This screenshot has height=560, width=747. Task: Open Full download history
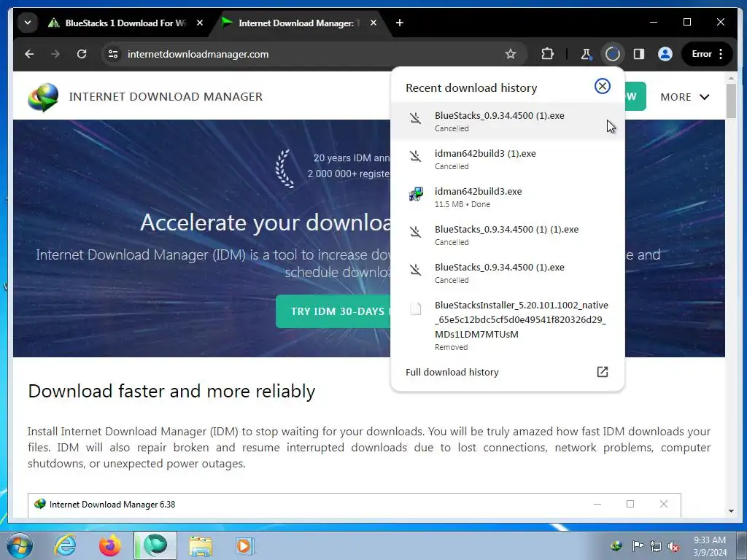pos(508,372)
